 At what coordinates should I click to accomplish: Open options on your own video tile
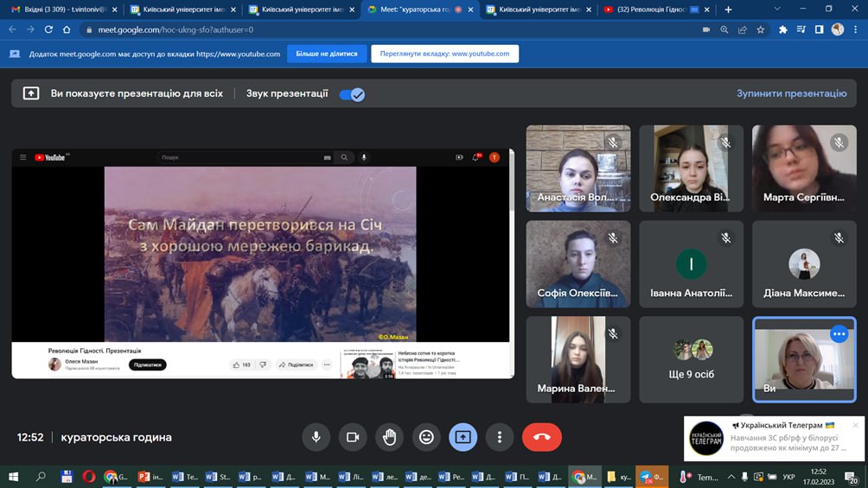click(x=838, y=334)
